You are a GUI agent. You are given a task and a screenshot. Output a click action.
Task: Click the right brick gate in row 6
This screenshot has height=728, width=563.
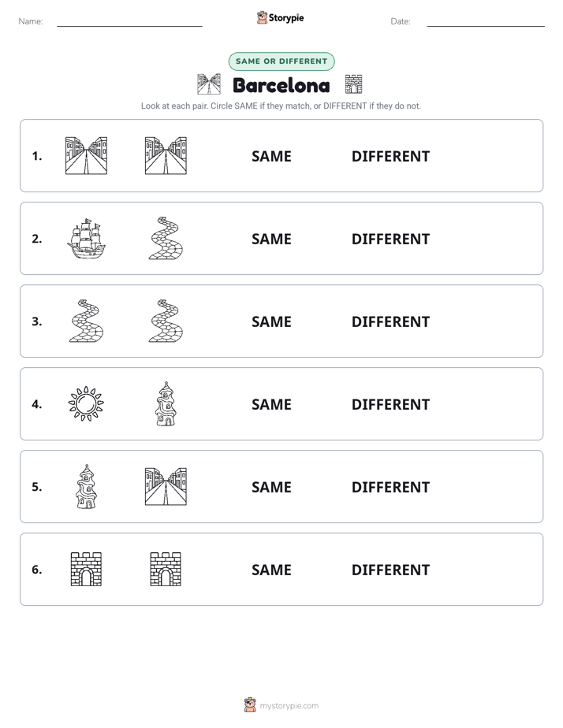point(166,569)
